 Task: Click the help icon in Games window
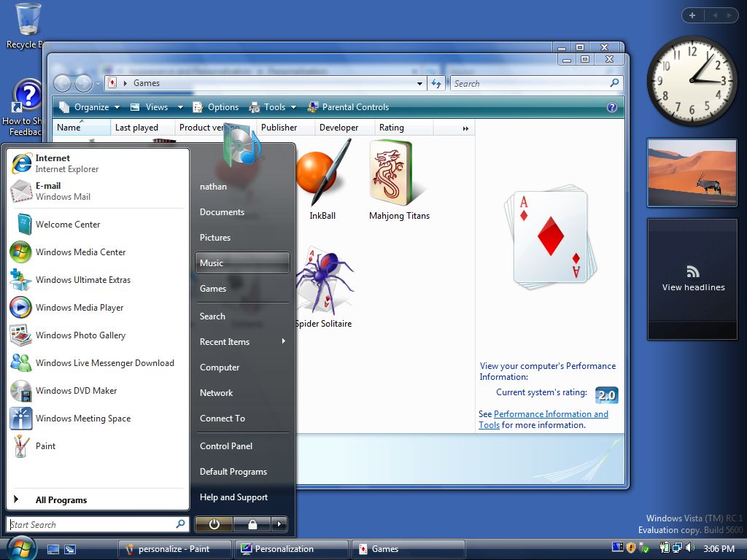[x=612, y=107]
